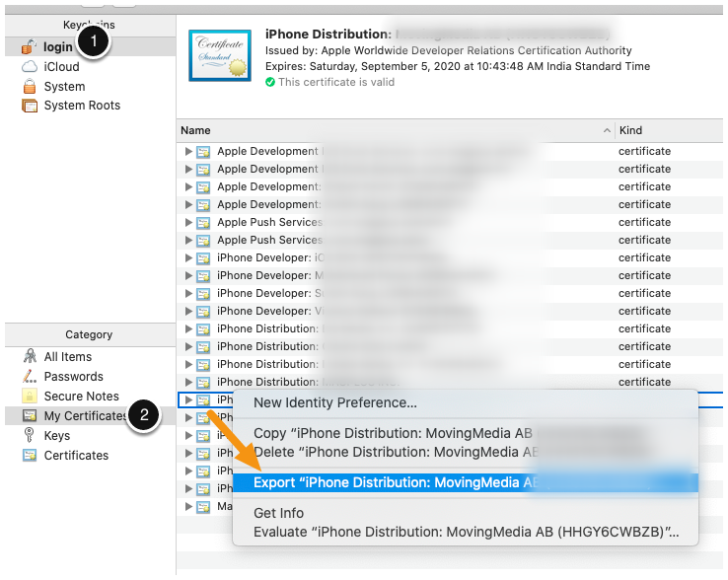Click certificate icon of iPhone Developer: iC row
Image resolution: width=728 pixels, height=580 pixels.
pos(203,258)
